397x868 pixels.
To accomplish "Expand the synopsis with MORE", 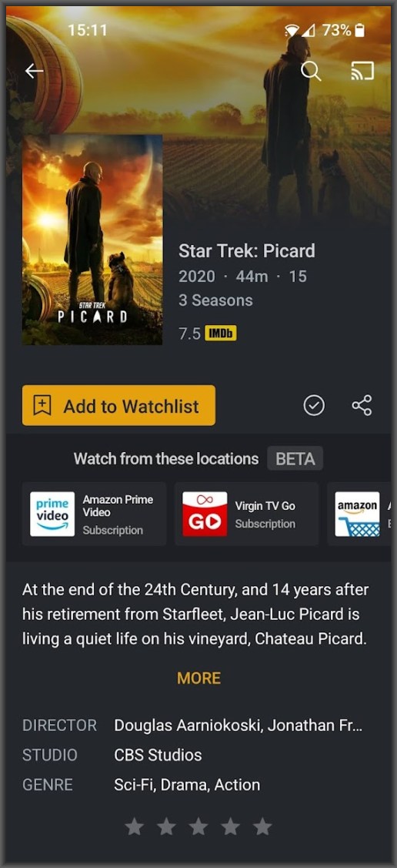I will pyautogui.click(x=199, y=678).
